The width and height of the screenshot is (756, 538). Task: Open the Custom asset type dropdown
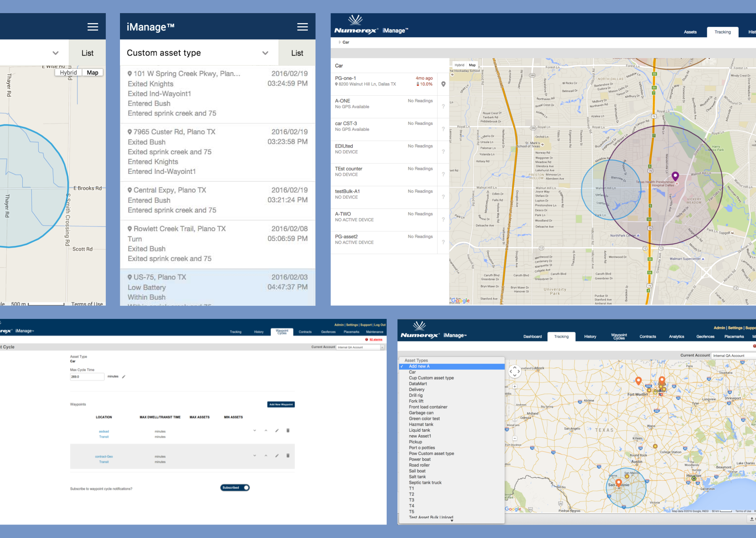coord(199,53)
